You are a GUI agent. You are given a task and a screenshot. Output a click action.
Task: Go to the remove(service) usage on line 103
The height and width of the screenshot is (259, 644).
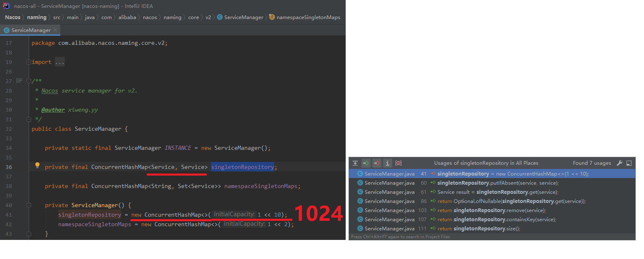click(x=492, y=210)
